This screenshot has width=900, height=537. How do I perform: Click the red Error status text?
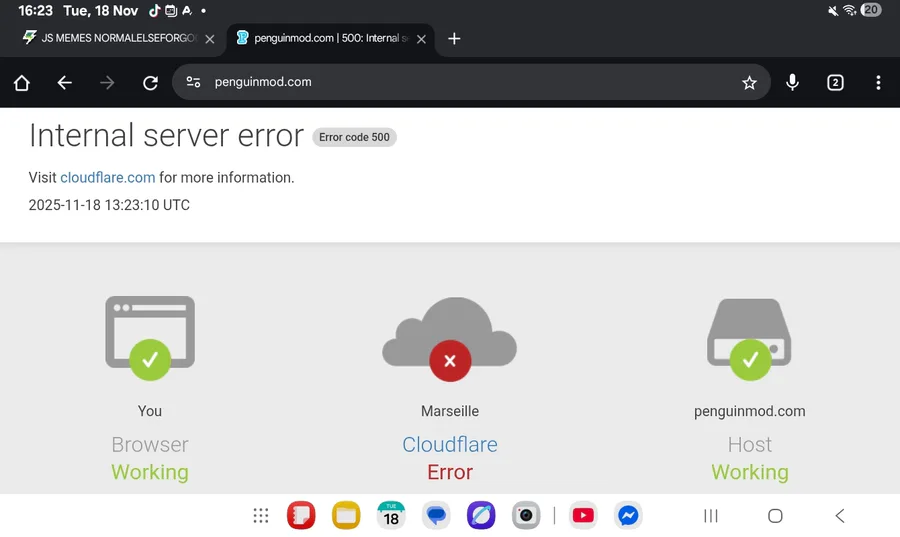(450, 472)
